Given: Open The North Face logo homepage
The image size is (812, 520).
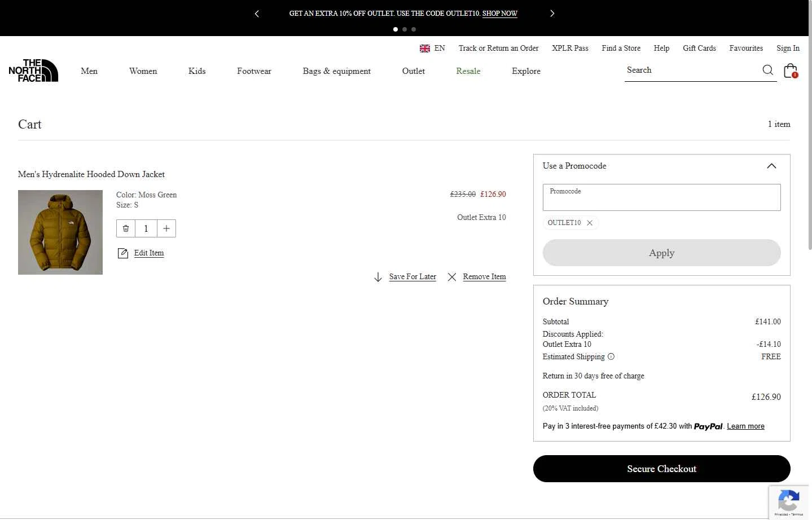Looking at the screenshot, I should [33, 70].
